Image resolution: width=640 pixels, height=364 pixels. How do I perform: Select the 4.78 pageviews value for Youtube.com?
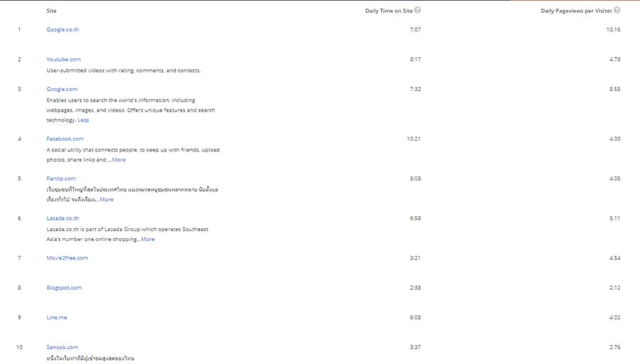(614, 59)
